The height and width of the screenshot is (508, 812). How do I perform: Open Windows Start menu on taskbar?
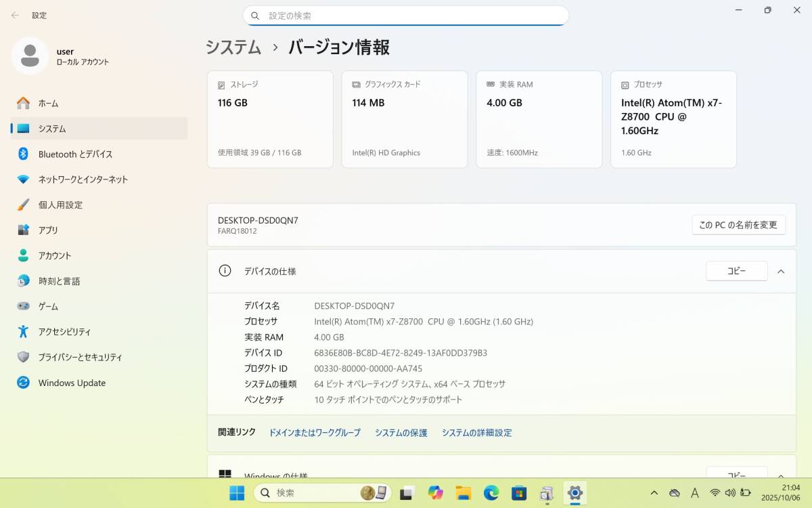tap(237, 493)
